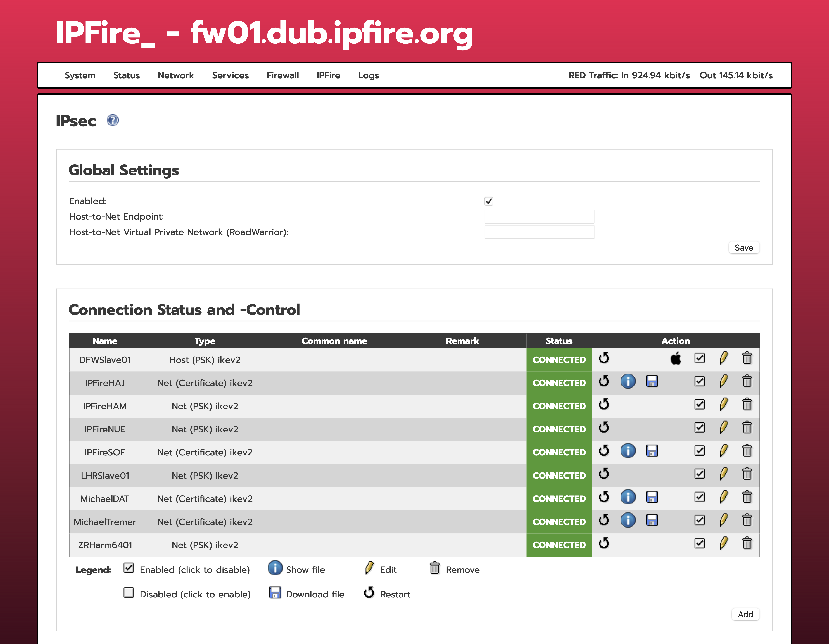Open the IPsec help icon
The image size is (829, 644).
[112, 120]
